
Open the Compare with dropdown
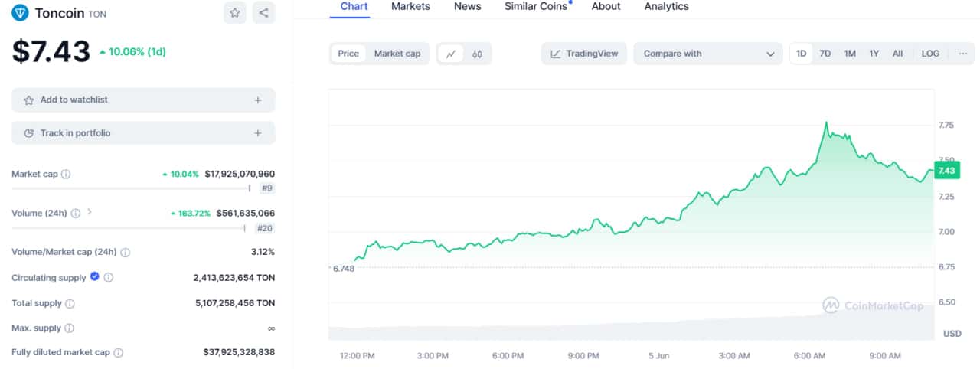click(x=708, y=54)
